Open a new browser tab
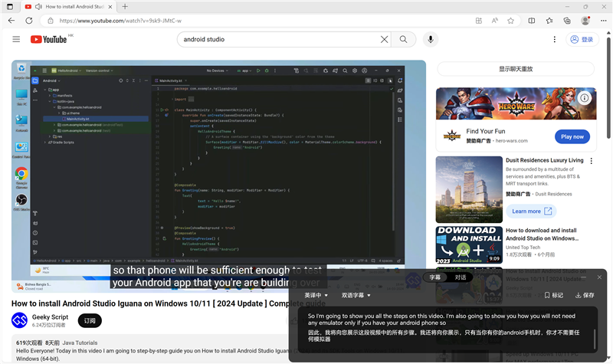This screenshot has width=613, height=364. [125, 7]
